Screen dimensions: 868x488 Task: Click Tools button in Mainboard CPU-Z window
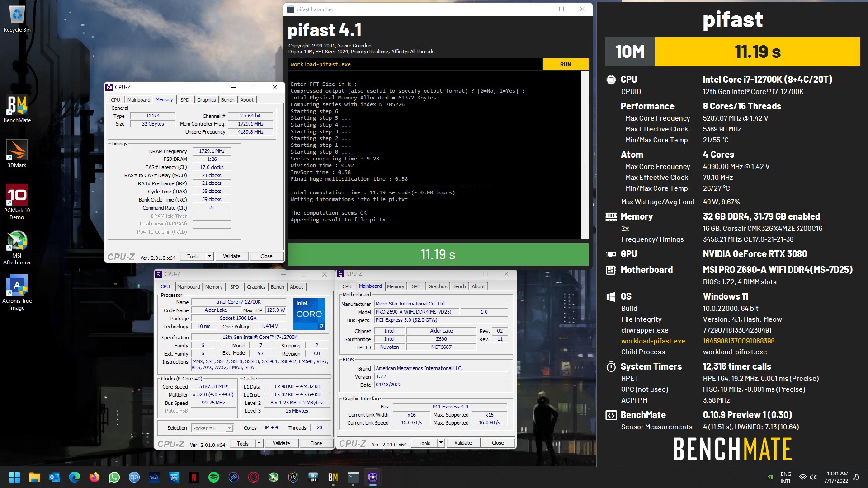coord(424,443)
